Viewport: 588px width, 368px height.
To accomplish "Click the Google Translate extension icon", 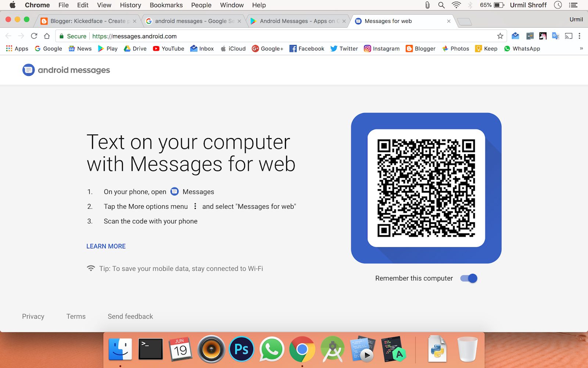I will (556, 36).
